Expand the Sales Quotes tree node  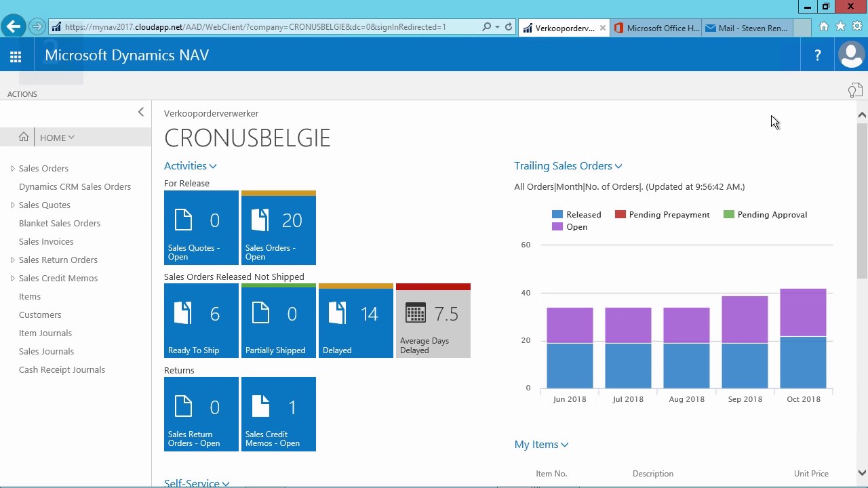coord(13,205)
